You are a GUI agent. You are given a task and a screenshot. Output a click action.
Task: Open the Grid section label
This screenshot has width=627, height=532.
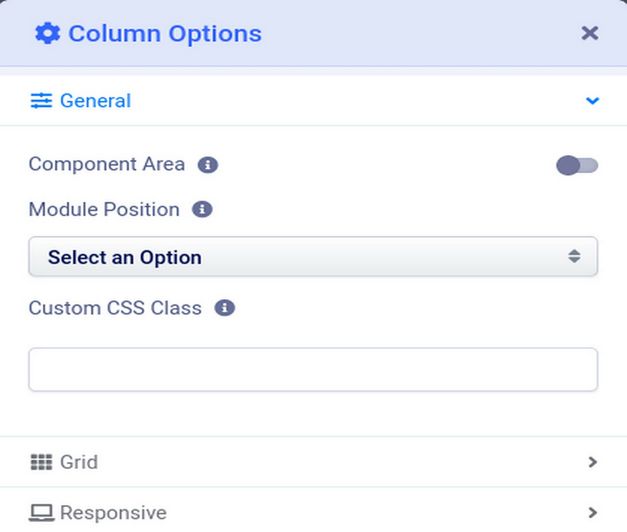79,462
